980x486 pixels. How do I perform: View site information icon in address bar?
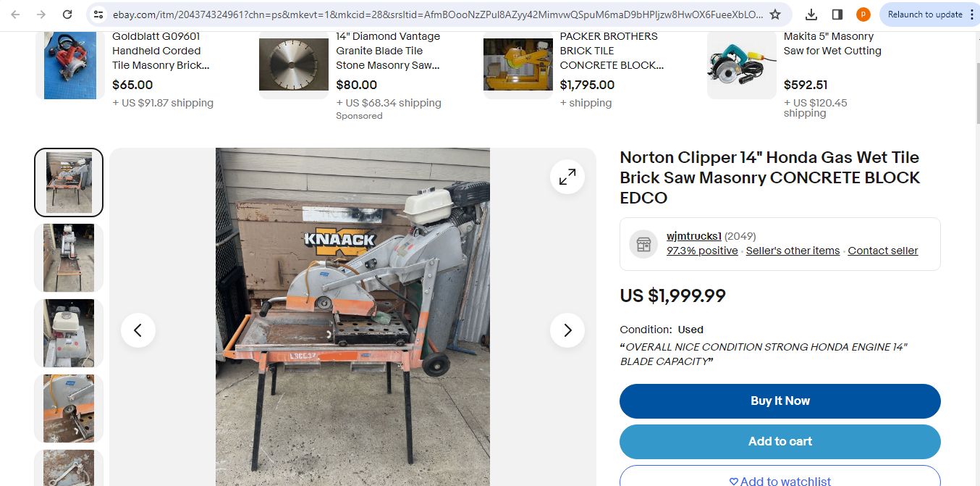pos(99,14)
